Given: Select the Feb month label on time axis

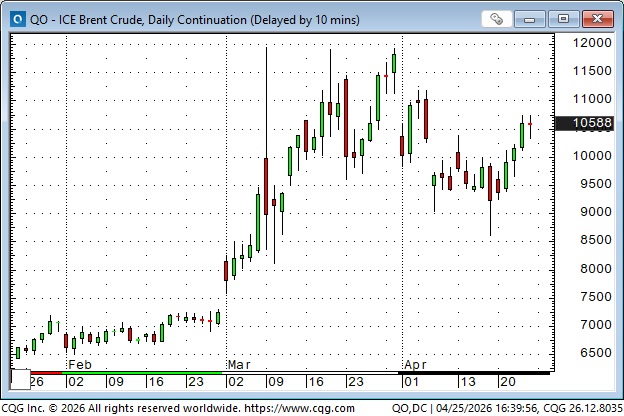Looking at the screenshot, I should coord(79,365).
